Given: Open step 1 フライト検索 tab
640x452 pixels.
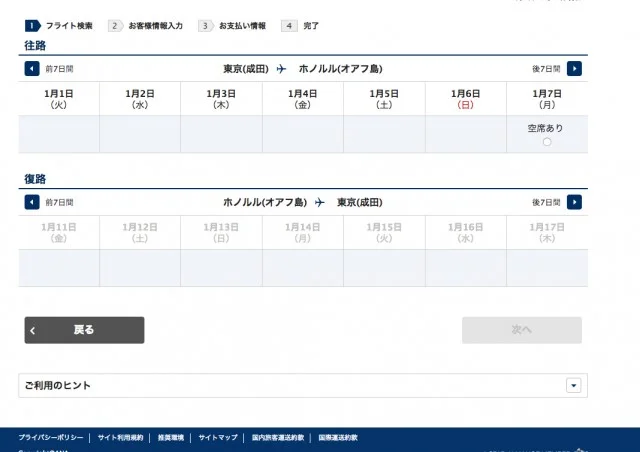Looking at the screenshot, I should tap(60, 25).
